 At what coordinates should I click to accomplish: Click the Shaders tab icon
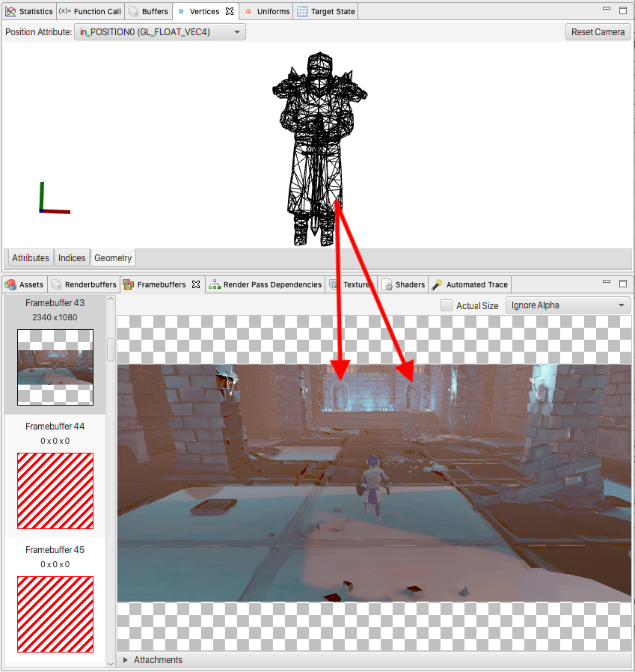click(x=387, y=284)
